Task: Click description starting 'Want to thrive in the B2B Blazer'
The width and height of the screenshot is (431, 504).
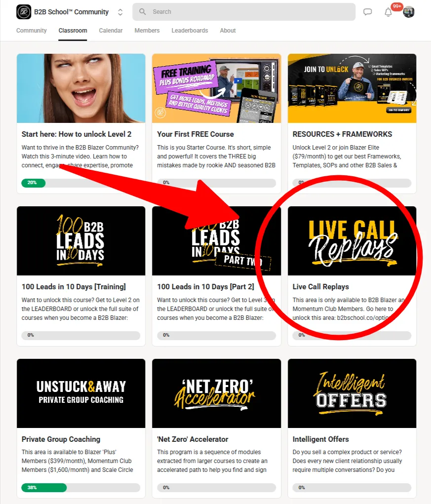Action: point(80,156)
